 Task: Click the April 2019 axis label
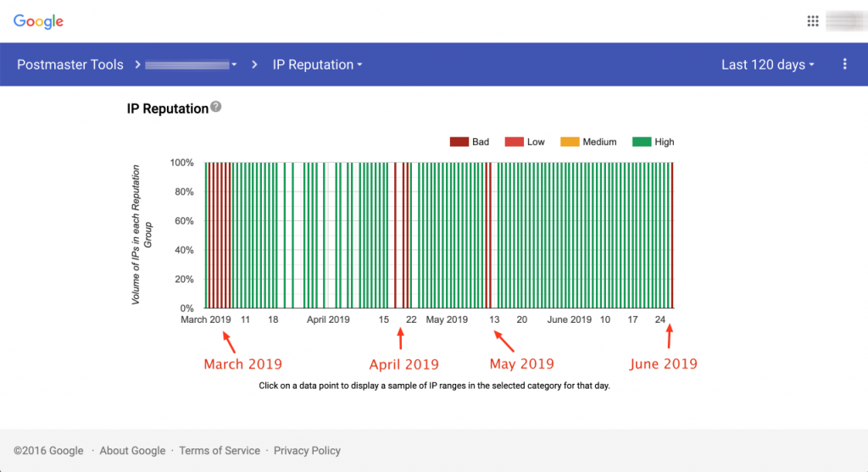pos(328,319)
